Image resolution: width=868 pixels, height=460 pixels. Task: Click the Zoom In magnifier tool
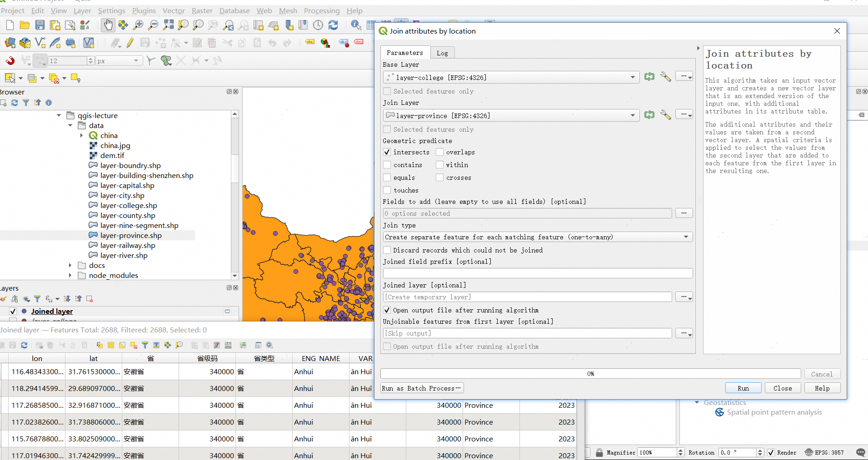point(138,25)
